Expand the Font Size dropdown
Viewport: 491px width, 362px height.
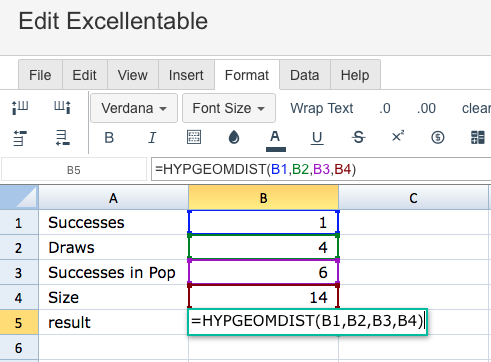pos(229,108)
